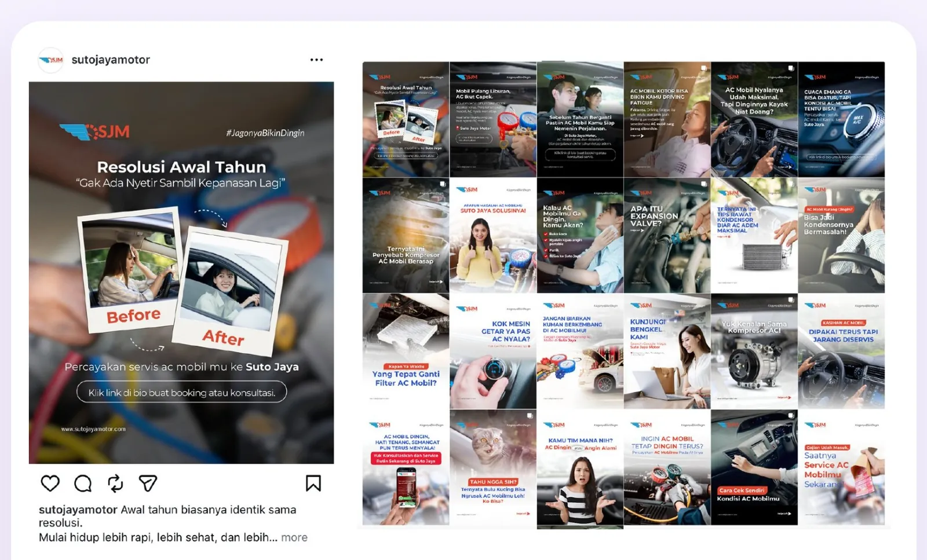Like the post with the heart icon

50,483
